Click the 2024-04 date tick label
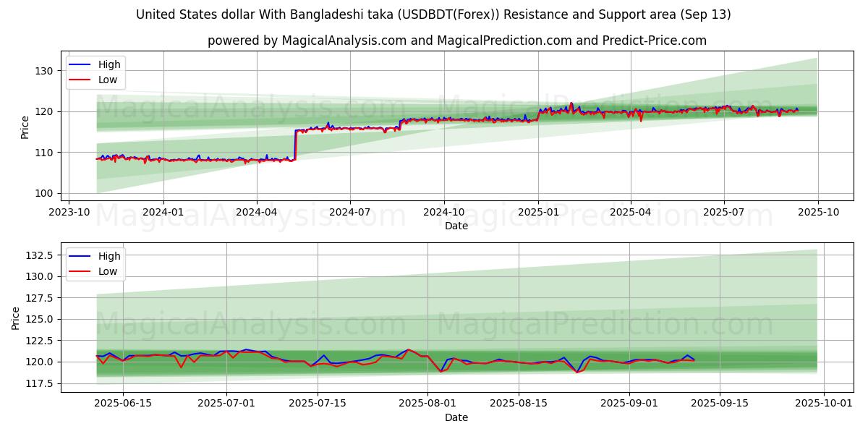 point(257,212)
